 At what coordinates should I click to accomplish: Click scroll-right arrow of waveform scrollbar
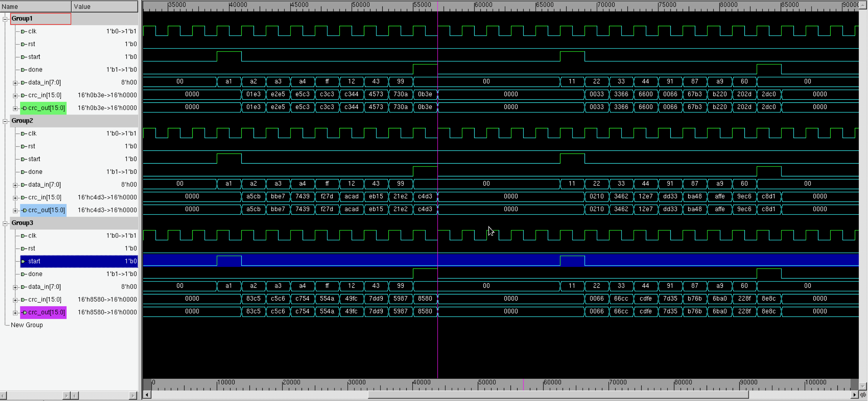click(854, 395)
